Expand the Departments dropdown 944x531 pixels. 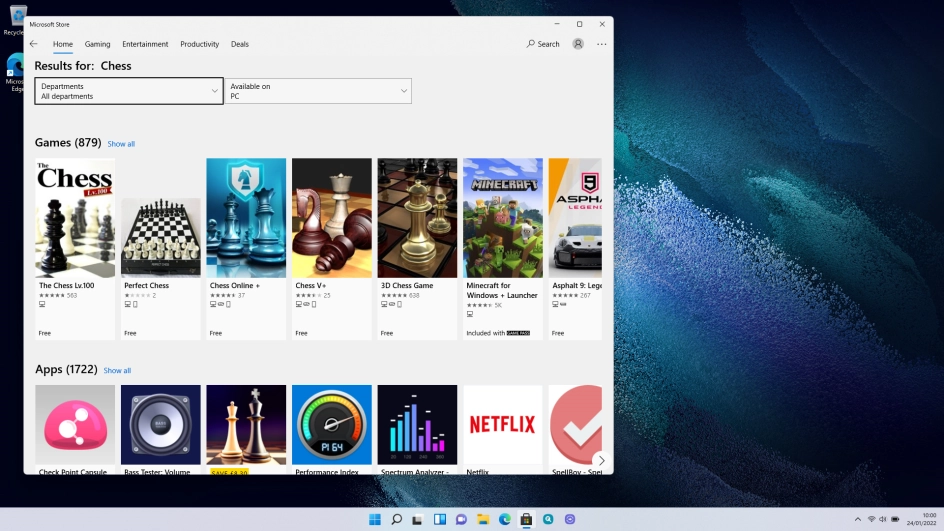(129, 91)
